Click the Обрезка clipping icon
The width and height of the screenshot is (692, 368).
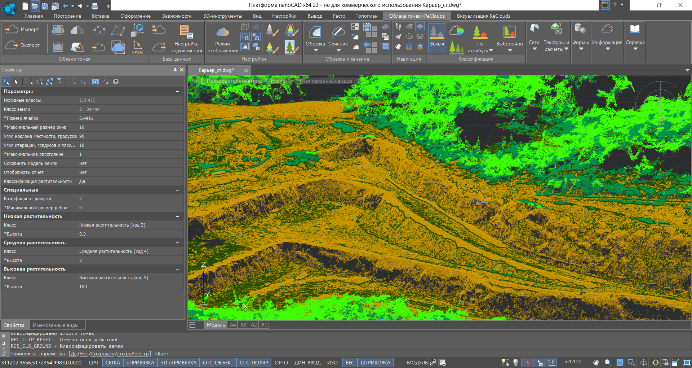(x=315, y=32)
